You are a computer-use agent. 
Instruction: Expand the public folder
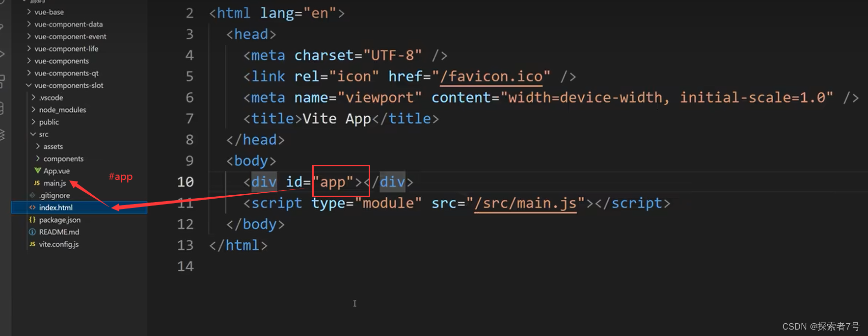tap(49, 122)
